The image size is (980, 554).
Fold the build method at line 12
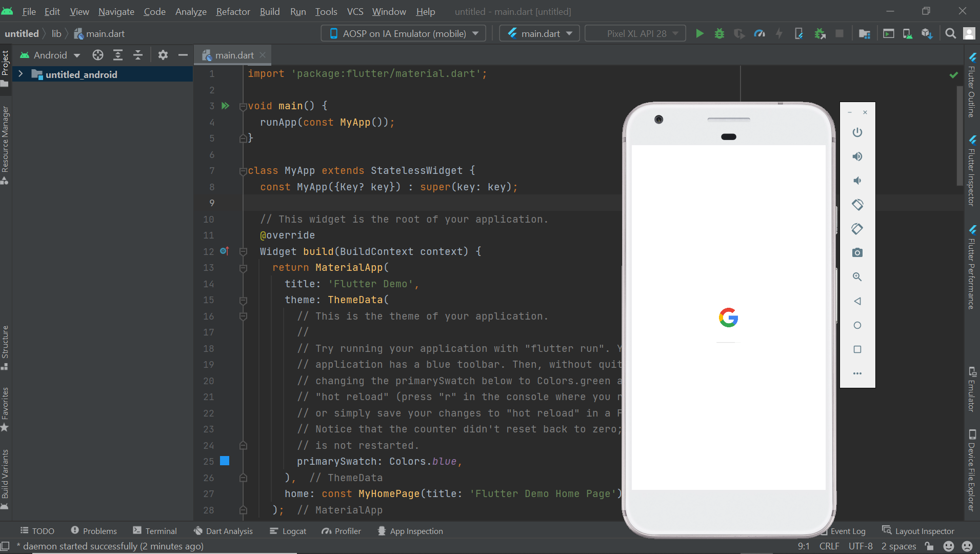click(x=243, y=251)
